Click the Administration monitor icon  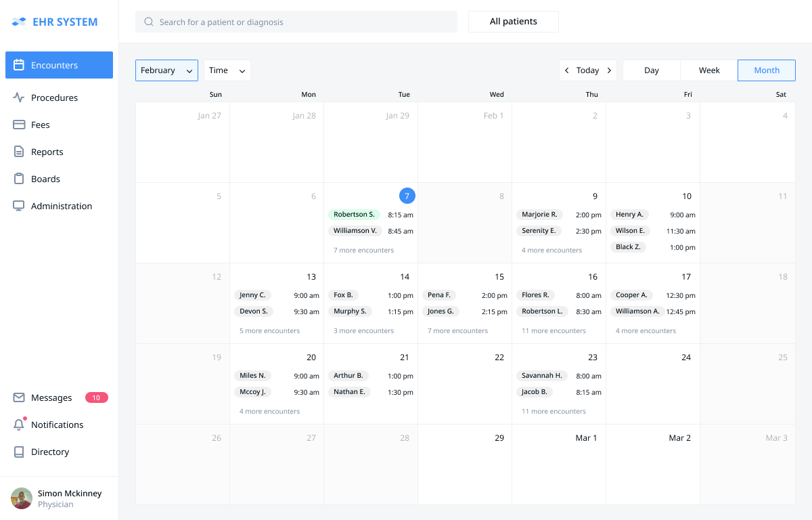point(19,206)
